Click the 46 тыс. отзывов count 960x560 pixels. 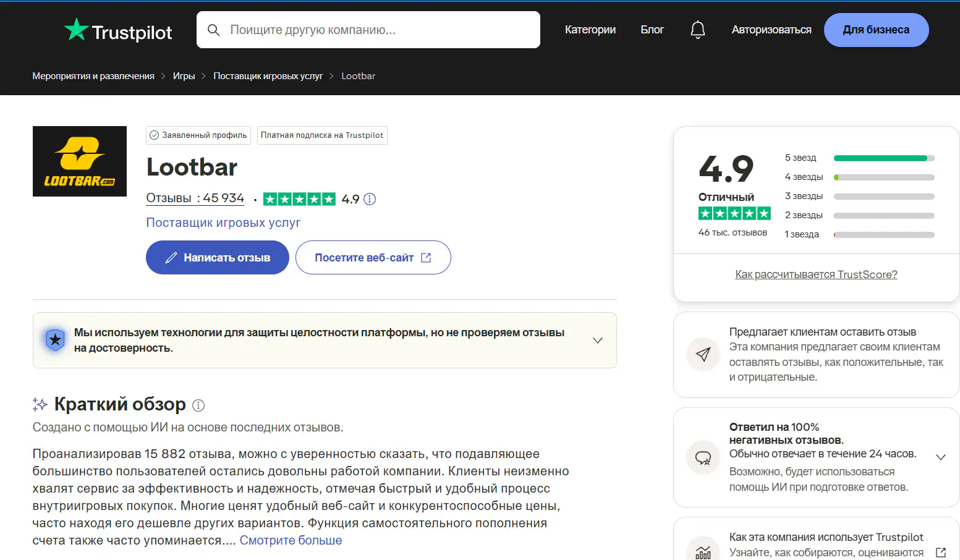(733, 232)
